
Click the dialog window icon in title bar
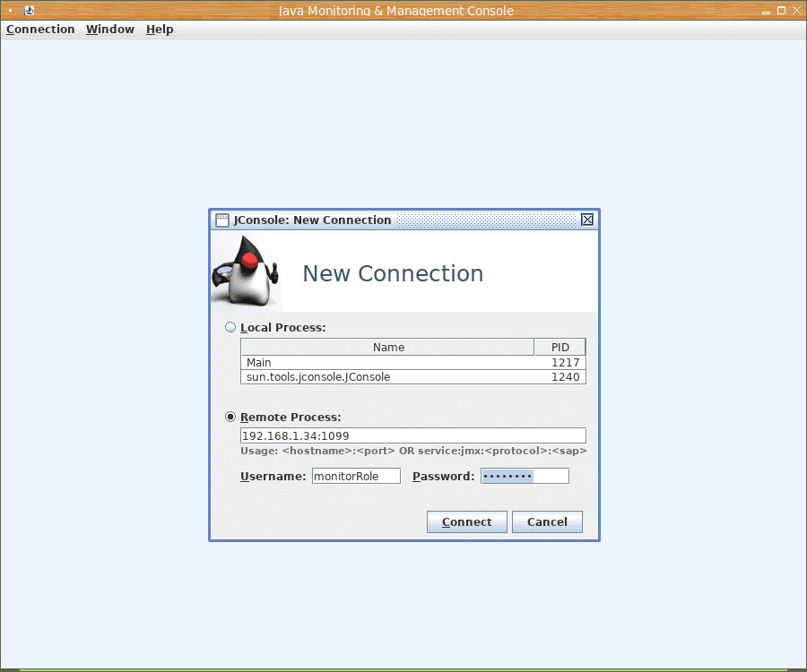click(221, 220)
